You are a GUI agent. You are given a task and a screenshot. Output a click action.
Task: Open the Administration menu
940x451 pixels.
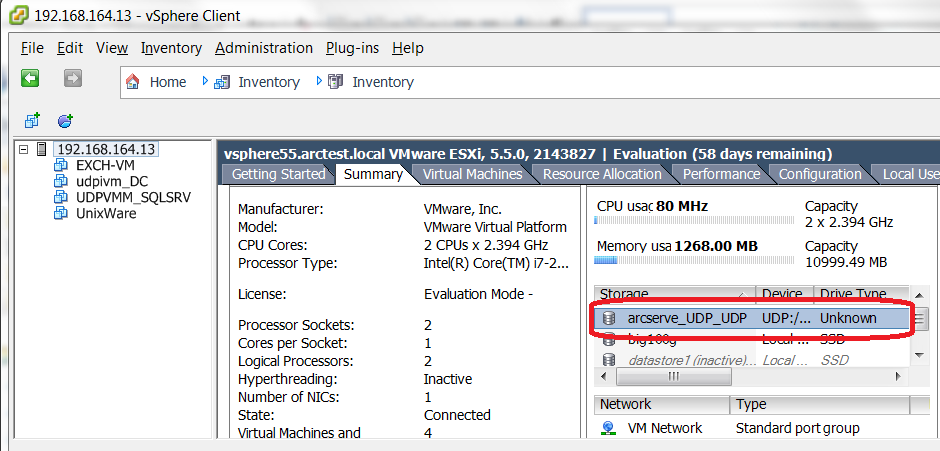pos(263,48)
